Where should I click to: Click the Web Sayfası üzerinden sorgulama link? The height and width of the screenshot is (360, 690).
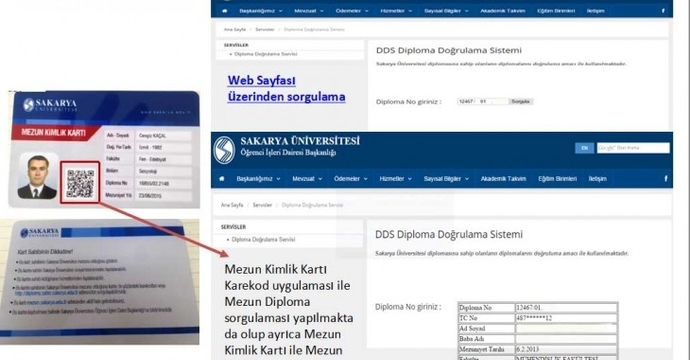286,88
